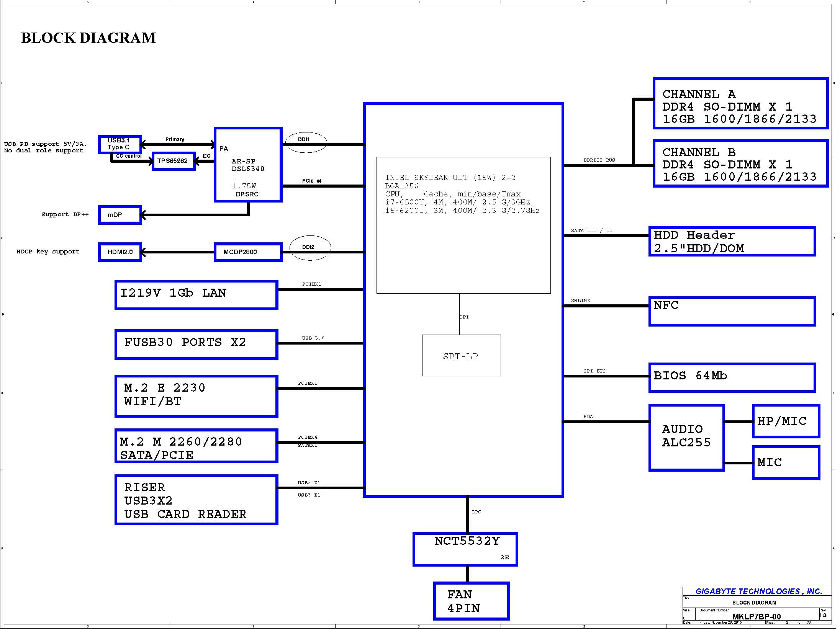Select the NCT5532Y controller block

pos(465,549)
